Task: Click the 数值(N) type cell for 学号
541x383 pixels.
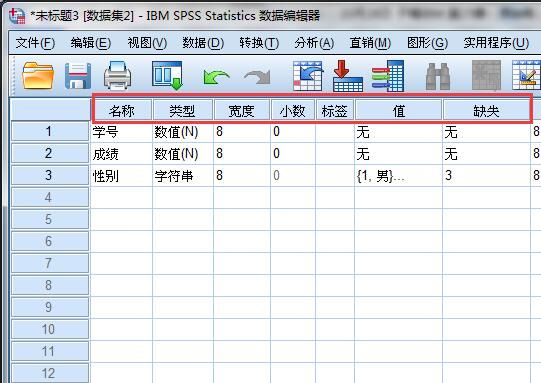Action: [x=183, y=131]
